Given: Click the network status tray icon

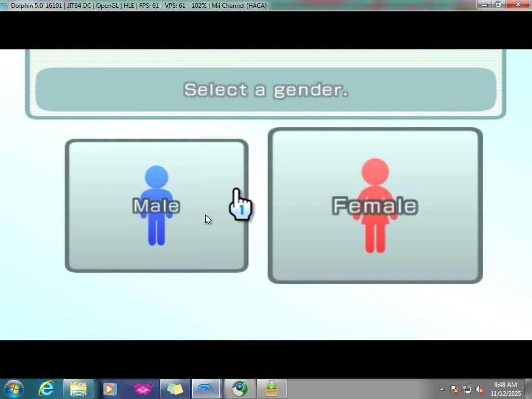Looking at the screenshot, I should (x=467, y=389).
